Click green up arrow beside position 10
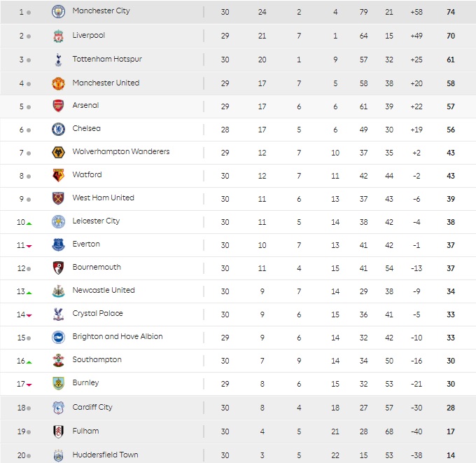476x463 pixels. (29, 223)
